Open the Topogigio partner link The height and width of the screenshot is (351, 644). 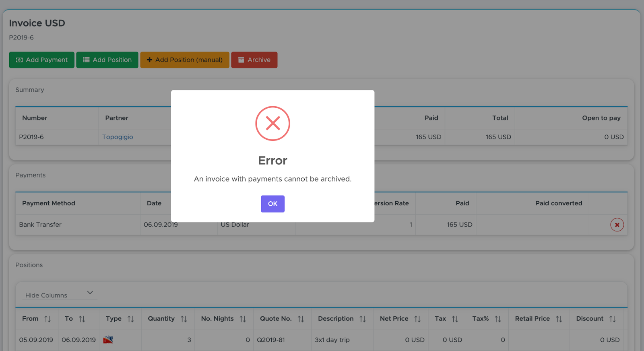click(118, 137)
